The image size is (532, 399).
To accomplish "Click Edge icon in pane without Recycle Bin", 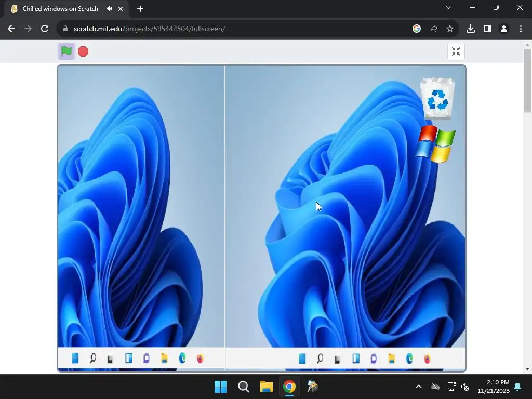I will click(x=182, y=358).
